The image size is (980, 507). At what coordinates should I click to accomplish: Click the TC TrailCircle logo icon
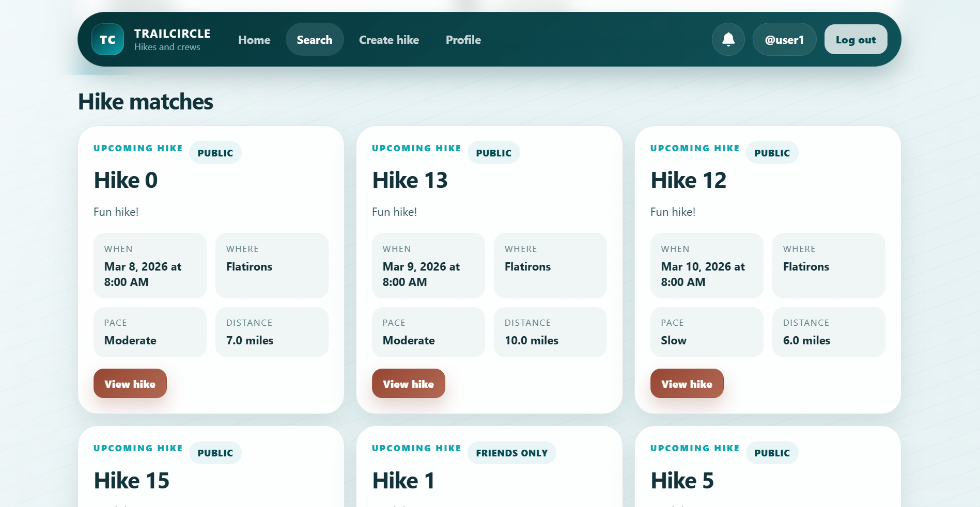(x=107, y=39)
